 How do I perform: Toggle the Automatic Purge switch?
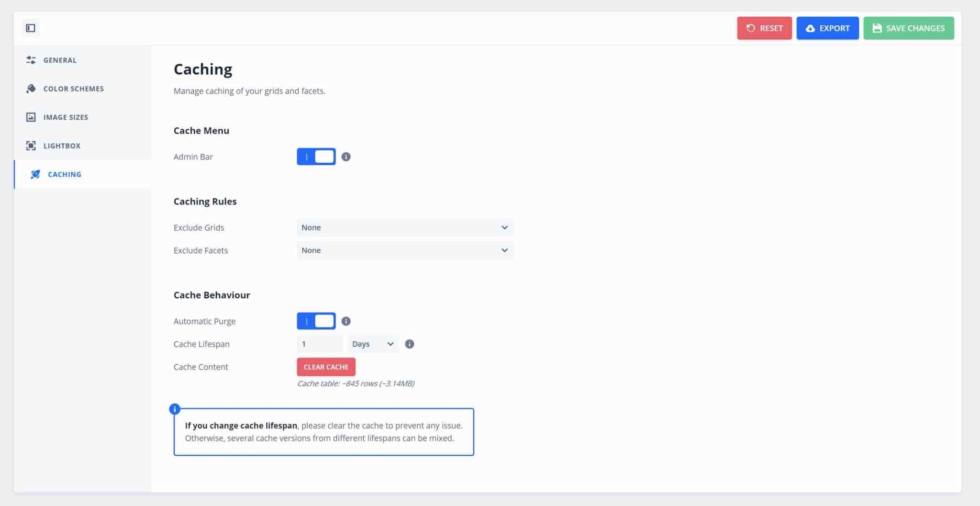coord(316,321)
